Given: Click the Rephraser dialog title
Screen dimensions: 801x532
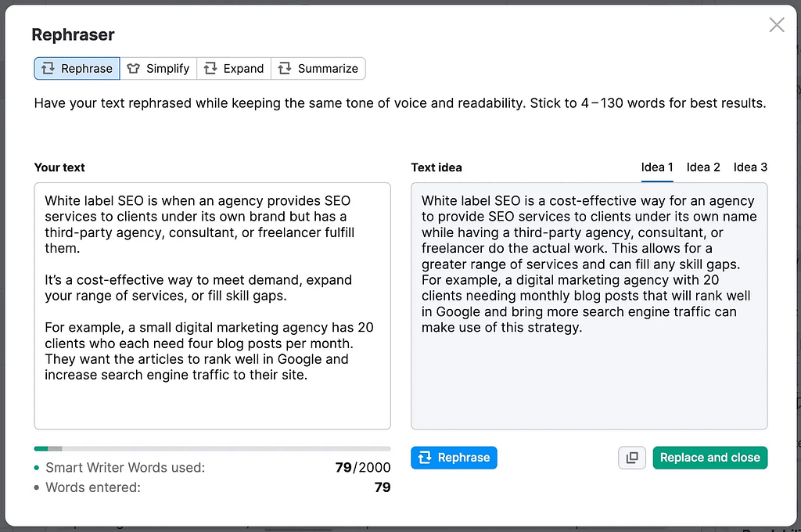Looking at the screenshot, I should coord(73,34).
